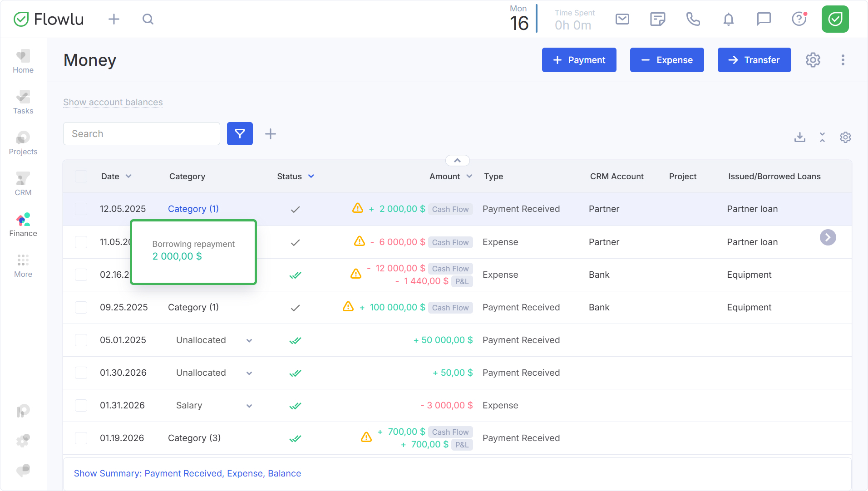This screenshot has height=491, width=868.
Task: Open the CRM sidebar section
Action: point(23,184)
